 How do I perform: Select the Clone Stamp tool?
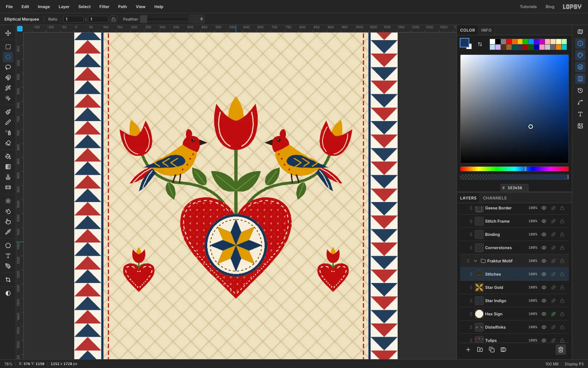pyautogui.click(x=8, y=177)
